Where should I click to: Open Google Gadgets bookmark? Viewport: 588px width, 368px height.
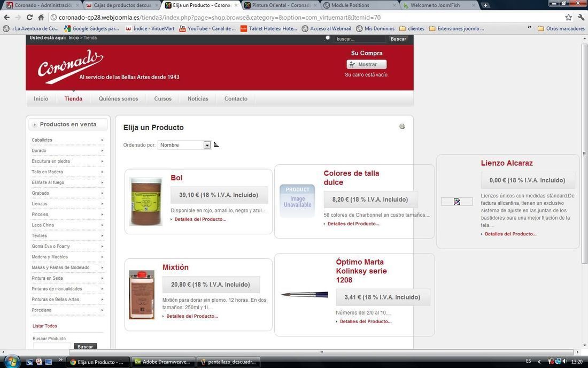pos(91,28)
